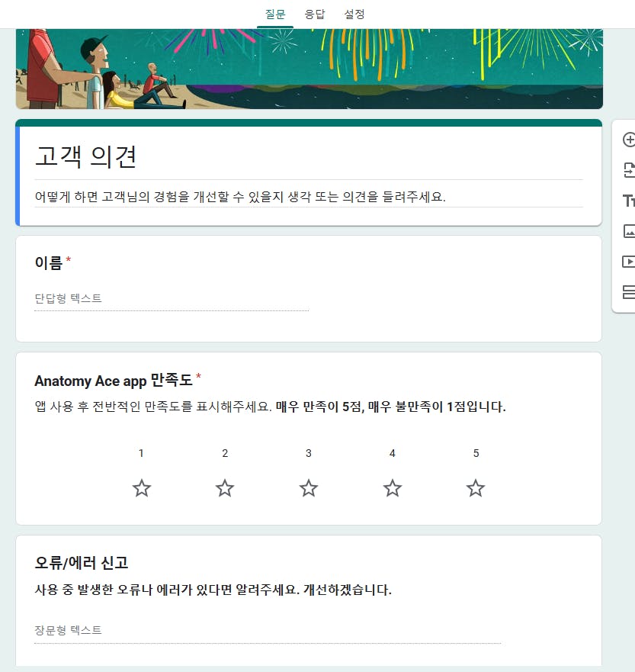Select the 질문 tab
The height and width of the screenshot is (672, 635).
(275, 14)
